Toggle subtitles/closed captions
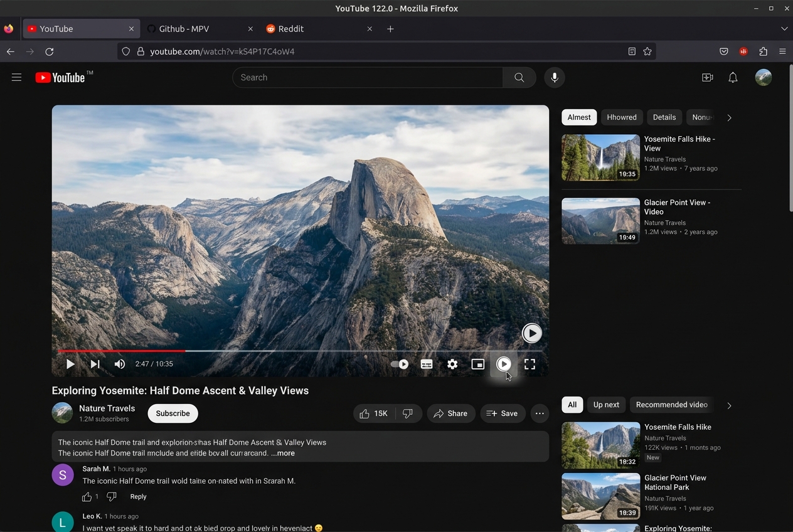793x532 pixels. (x=427, y=364)
